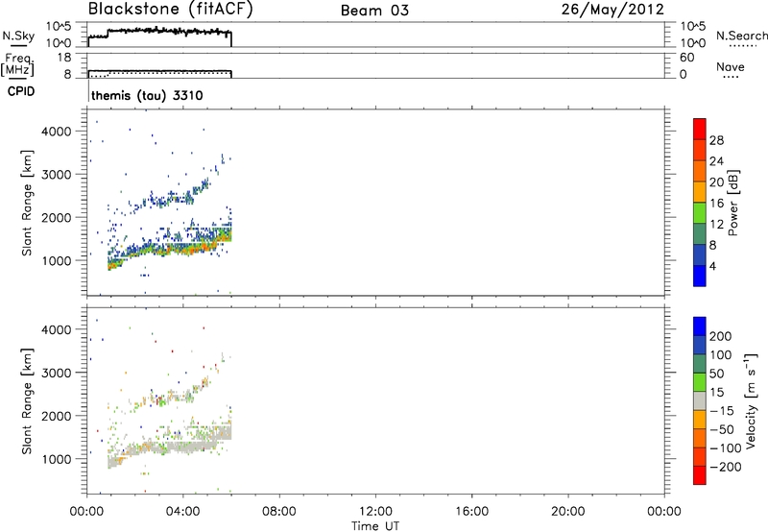Pick the top blue segment of velocity colorbar

tap(700, 326)
